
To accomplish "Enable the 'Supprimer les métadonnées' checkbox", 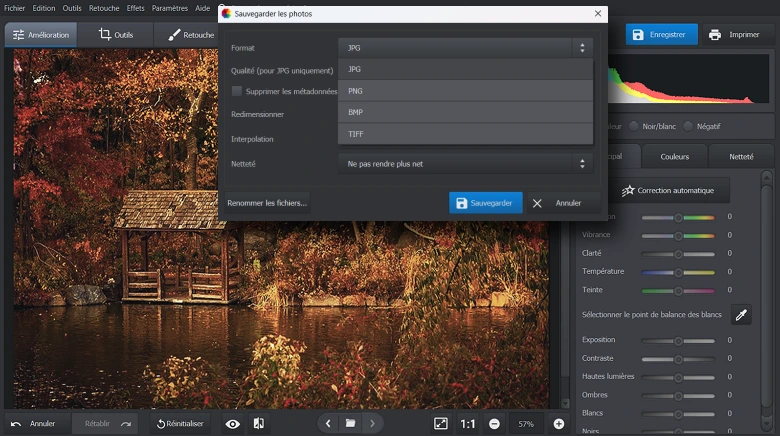I will tap(237, 91).
